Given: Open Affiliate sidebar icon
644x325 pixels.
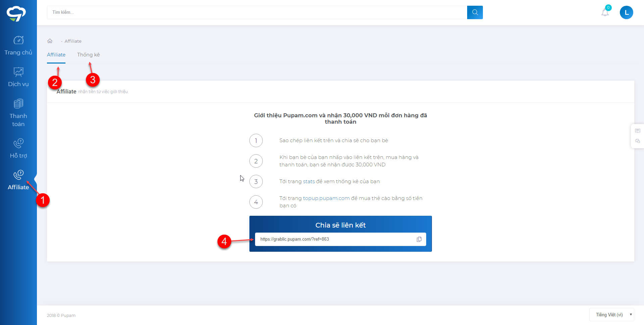Looking at the screenshot, I should click(x=18, y=175).
